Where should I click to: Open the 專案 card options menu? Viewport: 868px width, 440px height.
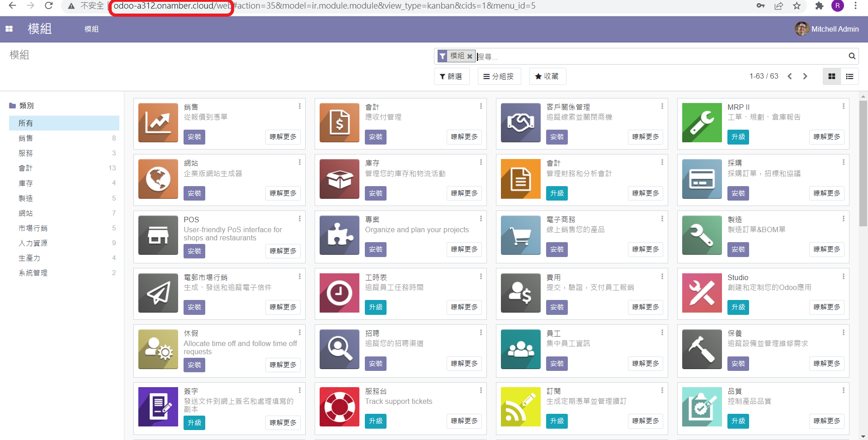tap(481, 219)
